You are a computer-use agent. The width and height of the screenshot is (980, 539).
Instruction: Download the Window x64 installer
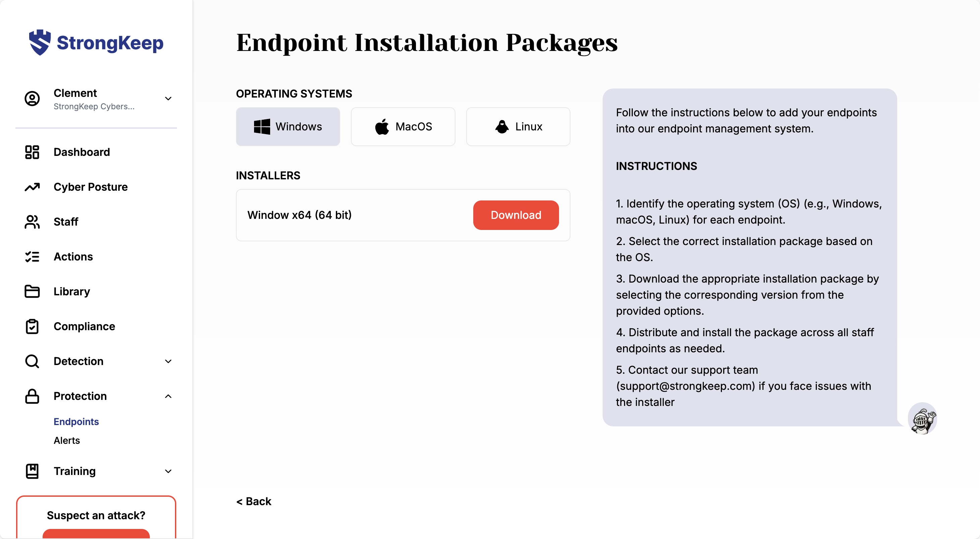(515, 215)
